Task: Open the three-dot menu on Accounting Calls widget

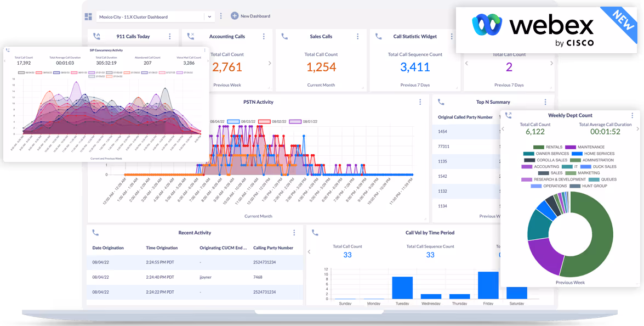Action: click(265, 36)
